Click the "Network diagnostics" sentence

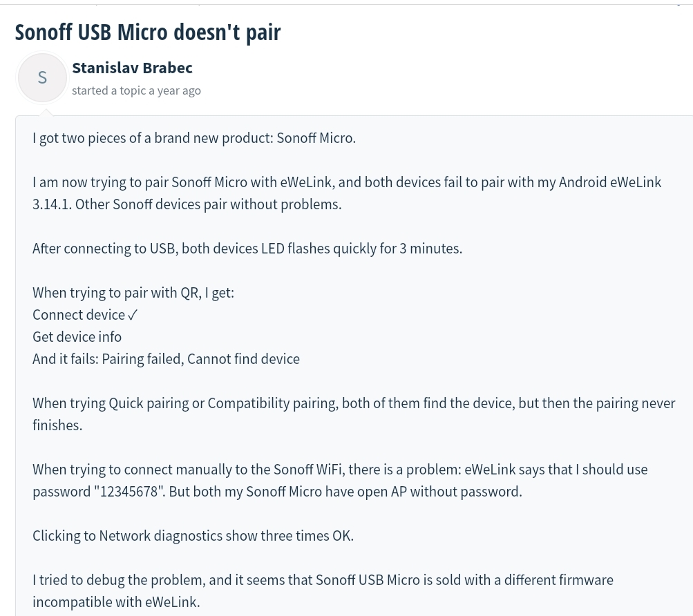193,536
